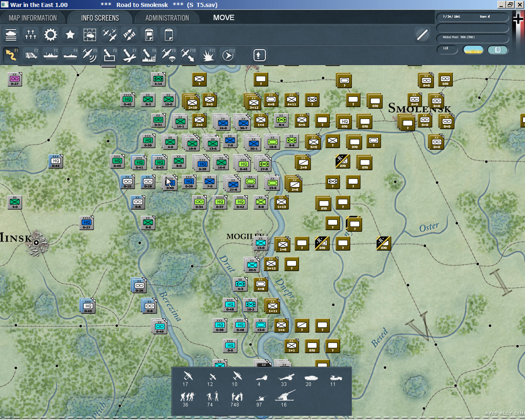Screen dimensions: 525x420
Task: Click the opposing arrows reinforcement icon
Action: point(129,35)
